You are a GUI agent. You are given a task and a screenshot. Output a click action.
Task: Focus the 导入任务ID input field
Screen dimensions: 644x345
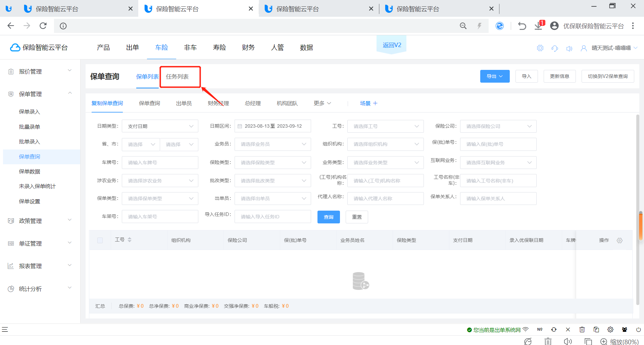(x=273, y=217)
